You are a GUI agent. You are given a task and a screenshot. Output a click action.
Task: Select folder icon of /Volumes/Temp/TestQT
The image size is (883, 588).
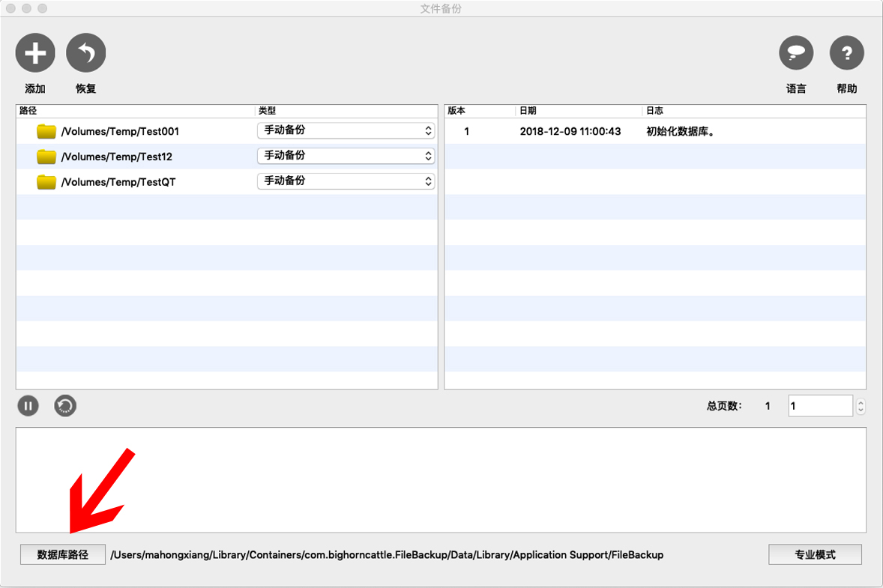click(46, 182)
